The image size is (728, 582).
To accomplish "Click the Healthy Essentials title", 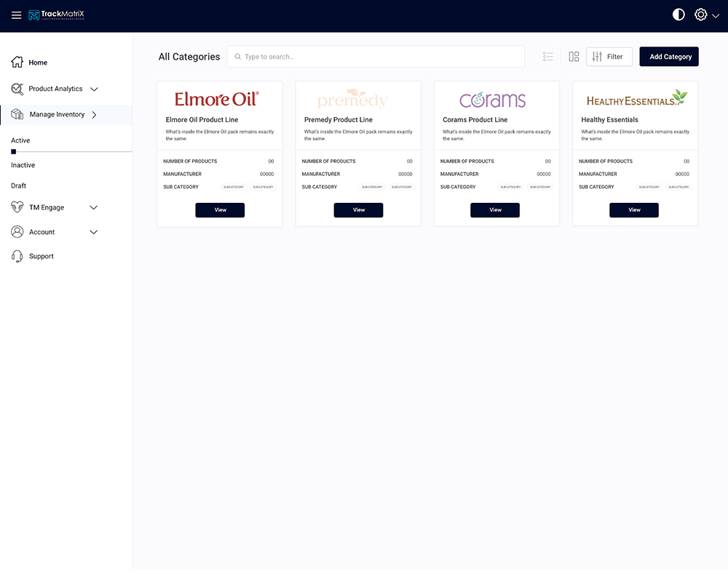I will (x=609, y=120).
